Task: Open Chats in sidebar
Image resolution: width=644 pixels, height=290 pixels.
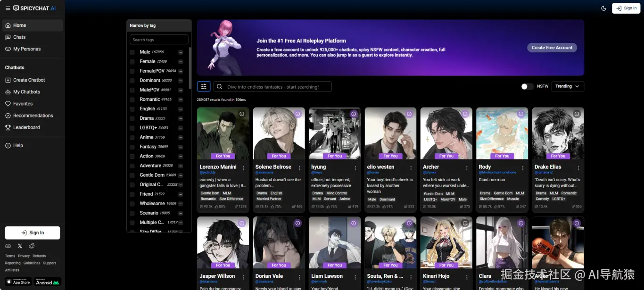Action: click(x=33, y=37)
